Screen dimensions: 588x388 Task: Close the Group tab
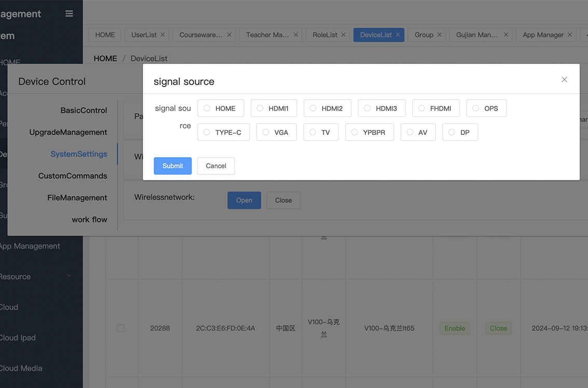439,35
